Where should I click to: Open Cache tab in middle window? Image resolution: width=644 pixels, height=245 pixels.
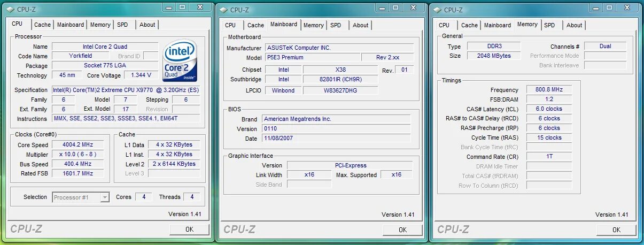click(x=255, y=25)
